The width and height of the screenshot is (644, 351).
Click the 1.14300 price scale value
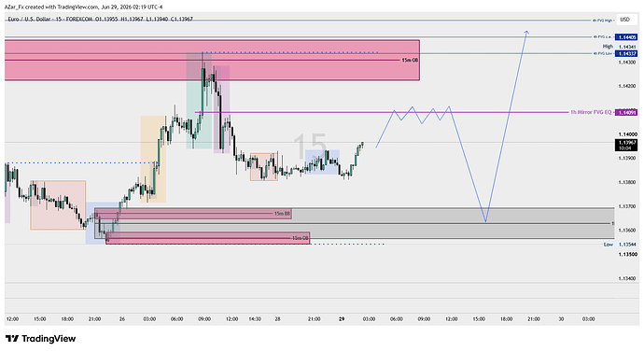[x=627, y=62]
